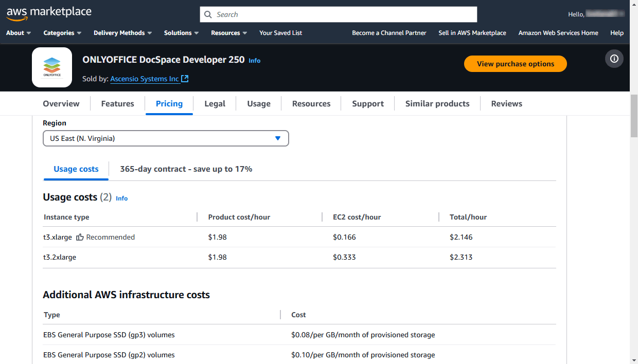Open the Region selector dropdown
638x364 pixels.
point(166,138)
